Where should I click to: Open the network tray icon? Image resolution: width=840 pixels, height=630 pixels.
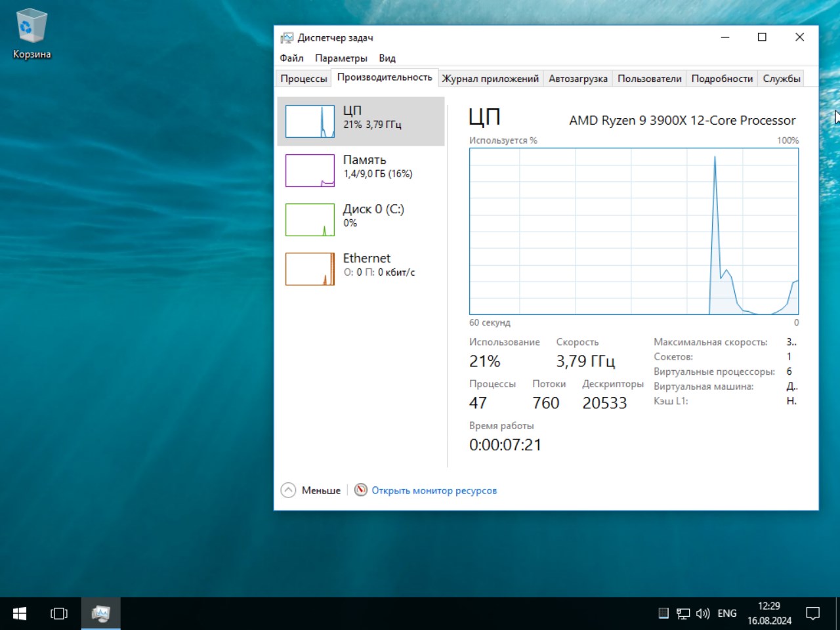coord(683,614)
